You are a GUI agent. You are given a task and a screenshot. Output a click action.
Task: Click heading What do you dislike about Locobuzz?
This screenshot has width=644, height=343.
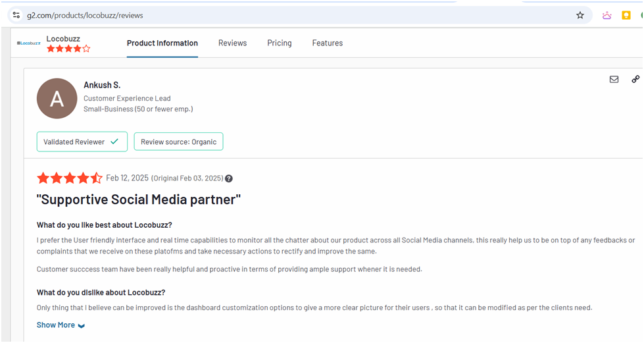click(101, 292)
